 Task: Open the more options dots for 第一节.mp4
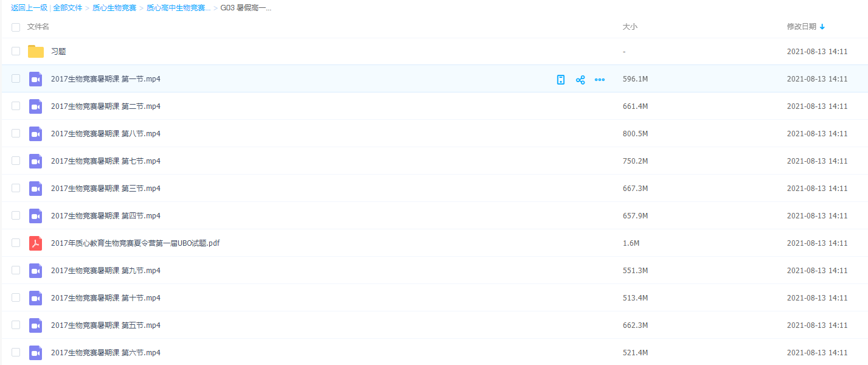pyautogui.click(x=600, y=80)
